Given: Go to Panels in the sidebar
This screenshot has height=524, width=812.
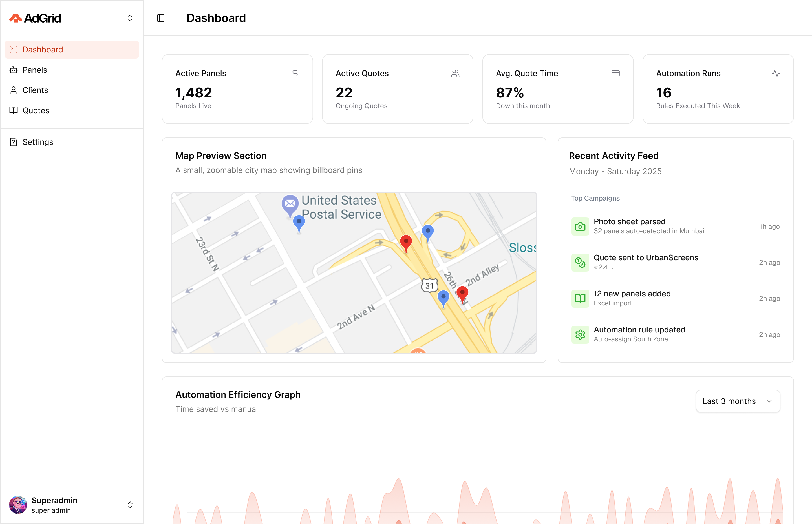Looking at the screenshot, I should click(x=35, y=70).
